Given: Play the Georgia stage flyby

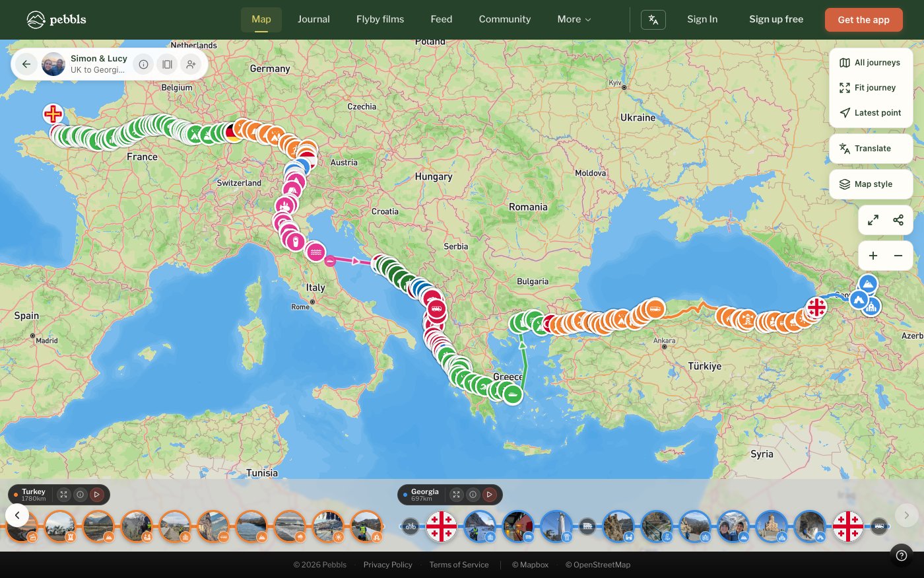Looking at the screenshot, I should 489,494.
